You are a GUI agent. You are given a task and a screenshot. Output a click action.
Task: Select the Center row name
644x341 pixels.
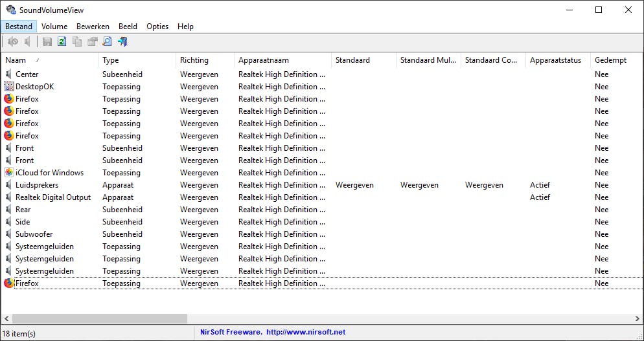click(x=27, y=74)
